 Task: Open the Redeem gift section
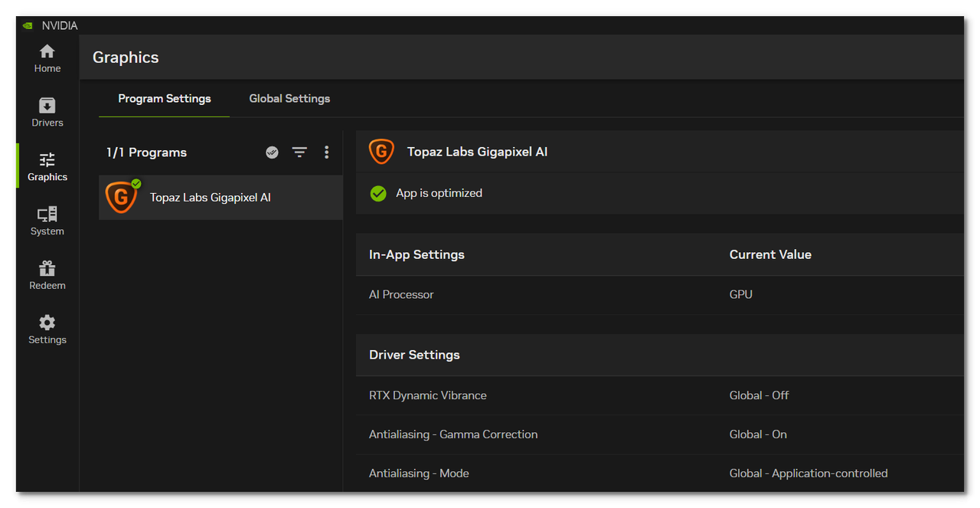(x=47, y=276)
